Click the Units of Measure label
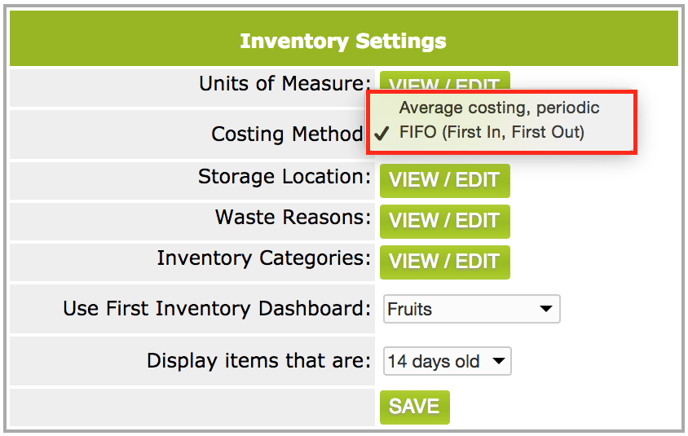This screenshot has height=436, width=688. (285, 84)
